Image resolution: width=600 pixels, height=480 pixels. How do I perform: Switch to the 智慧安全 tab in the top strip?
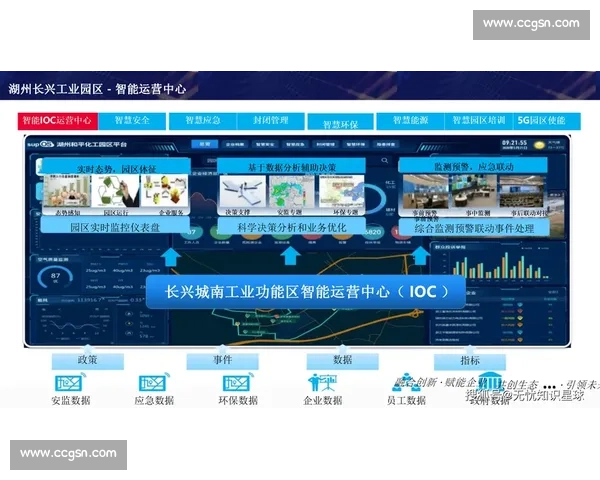pos(132,121)
